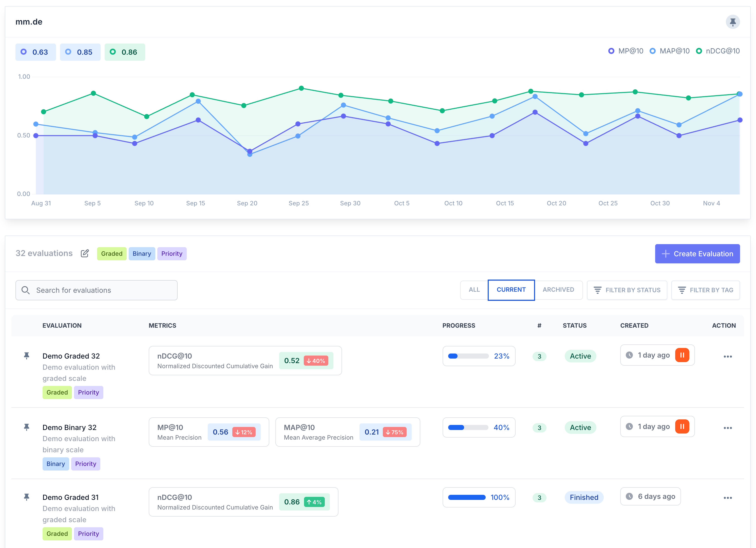Screen dimensions: 756x548
Task: Toggle the MAP@10 legend series
Action: [x=669, y=51]
